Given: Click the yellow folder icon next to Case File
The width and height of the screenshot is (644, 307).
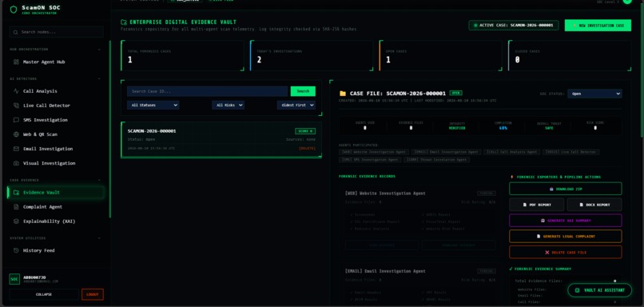Looking at the screenshot, I should point(343,94).
